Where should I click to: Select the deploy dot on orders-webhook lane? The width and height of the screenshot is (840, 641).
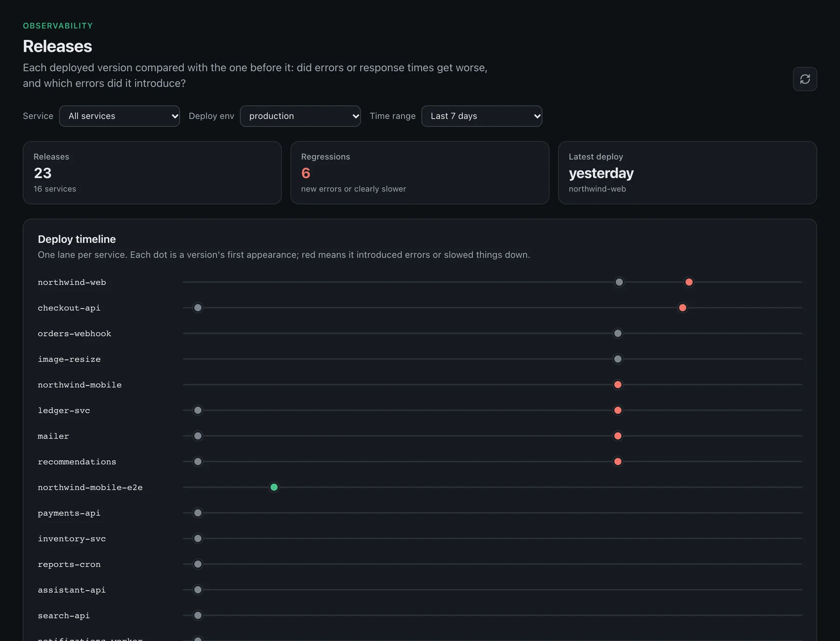[x=618, y=333]
